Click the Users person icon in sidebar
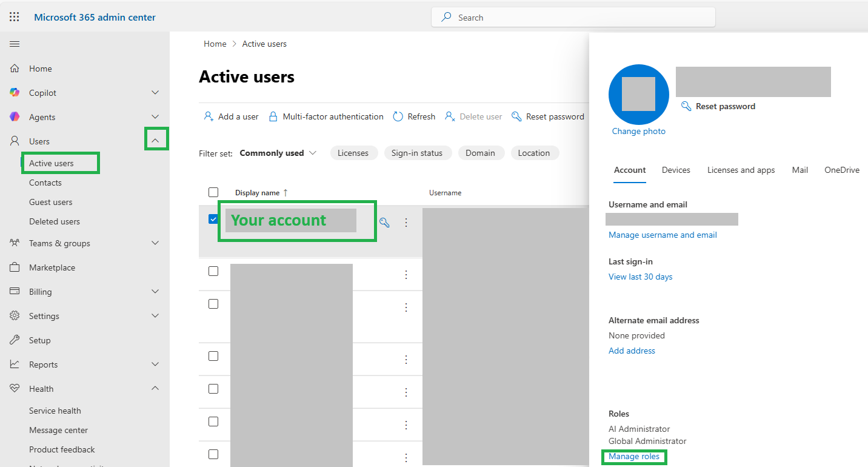The width and height of the screenshot is (868, 467). pyautogui.click(x=15, y=141)
